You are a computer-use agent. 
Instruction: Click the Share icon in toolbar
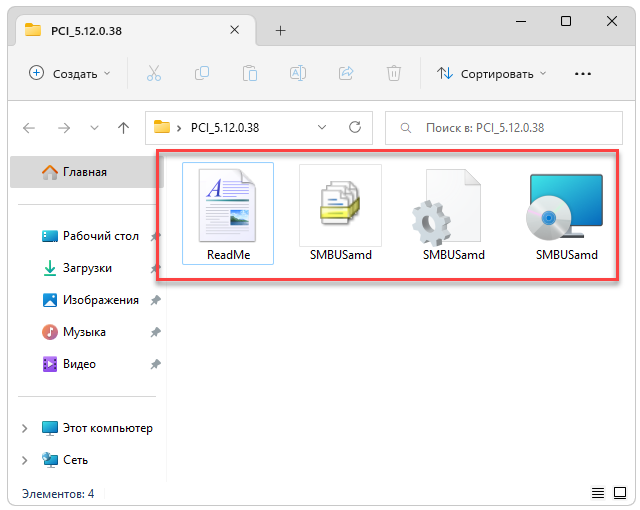tap(346, 73)
